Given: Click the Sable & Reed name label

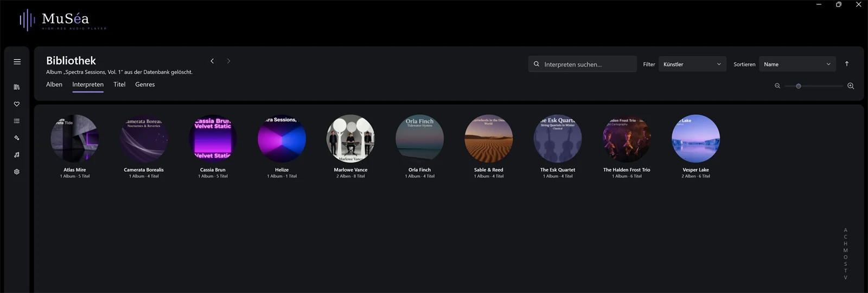Looking at the screenshot, I should [489, 170].
